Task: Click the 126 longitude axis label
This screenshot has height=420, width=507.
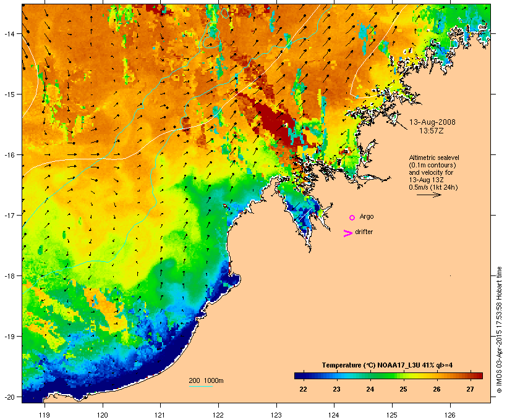Action: [449, 415]
